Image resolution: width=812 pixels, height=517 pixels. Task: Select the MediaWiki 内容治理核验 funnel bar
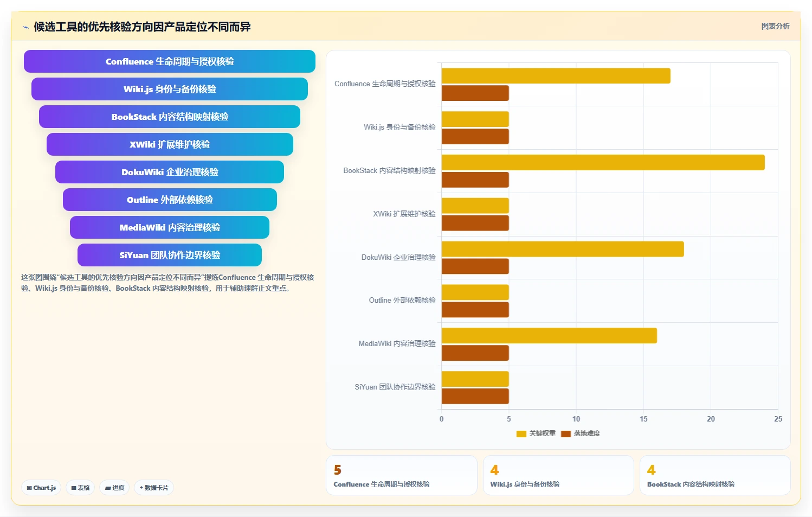coord(170,227)
